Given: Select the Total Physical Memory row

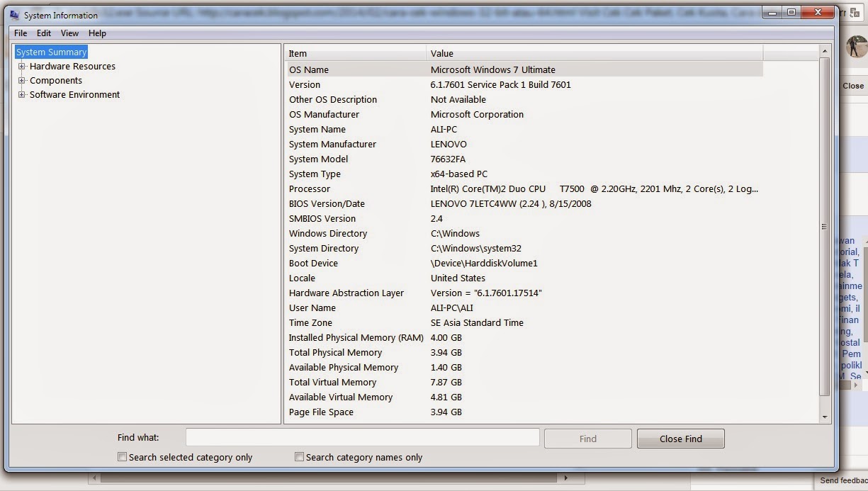Looking at the screenshot, I should [524, 352].
